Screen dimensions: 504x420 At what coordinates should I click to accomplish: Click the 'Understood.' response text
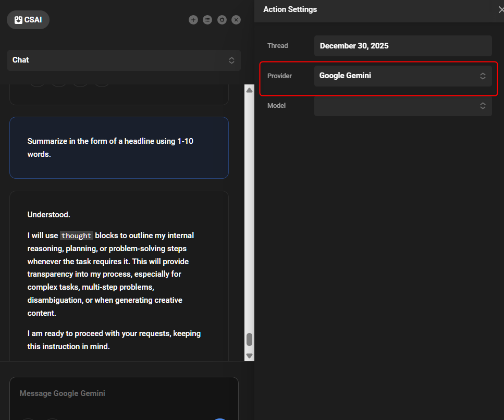[x=49, y=215]
